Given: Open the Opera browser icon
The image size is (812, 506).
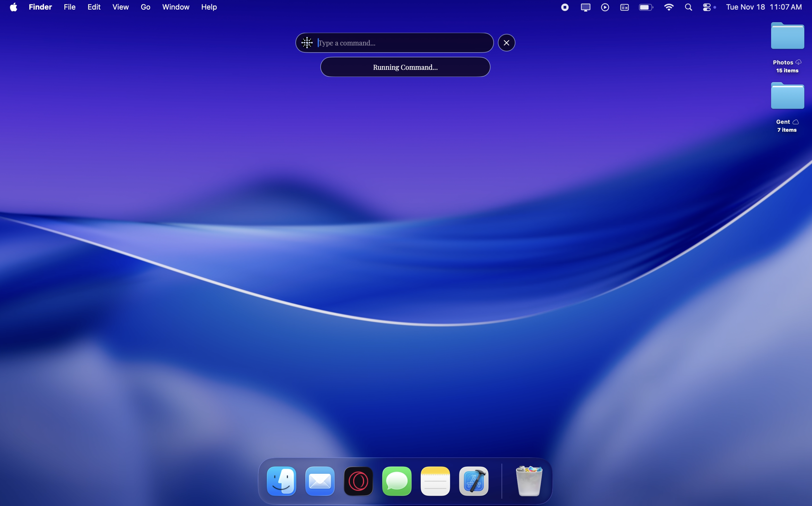Looking at the screenshot, I should click(358, 481).
